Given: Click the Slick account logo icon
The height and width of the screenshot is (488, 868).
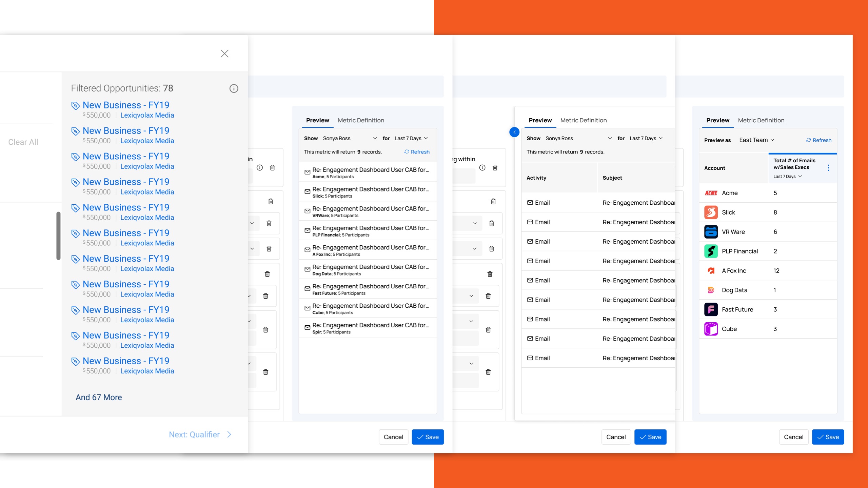Looking at the screenshot, I should point(711,212).
